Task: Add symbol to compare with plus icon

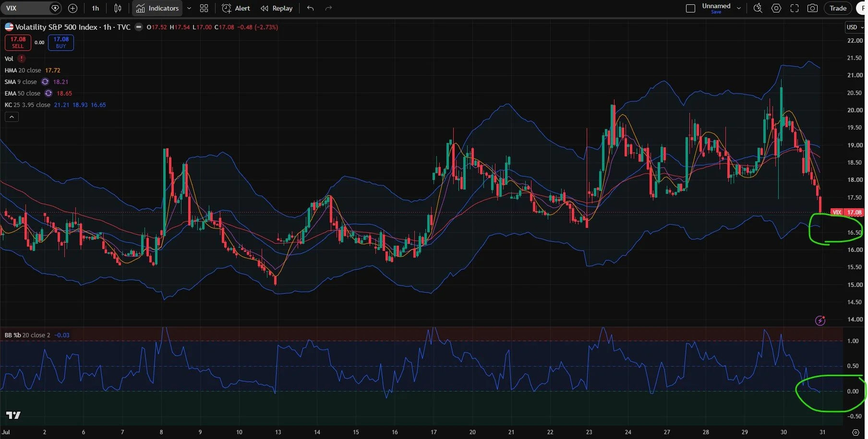Action: (72, 8)
